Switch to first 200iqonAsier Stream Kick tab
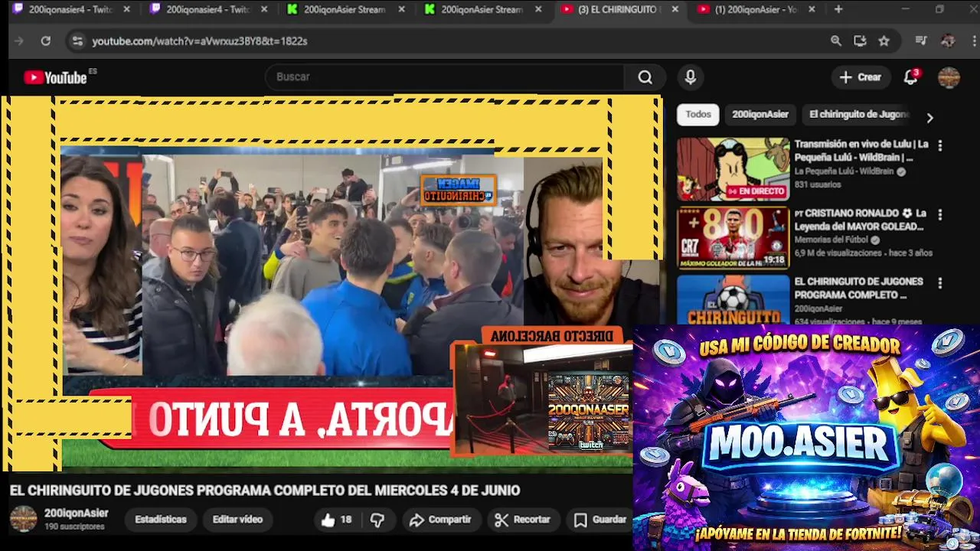Screen dimensions: 980x551 click(345, 10)
